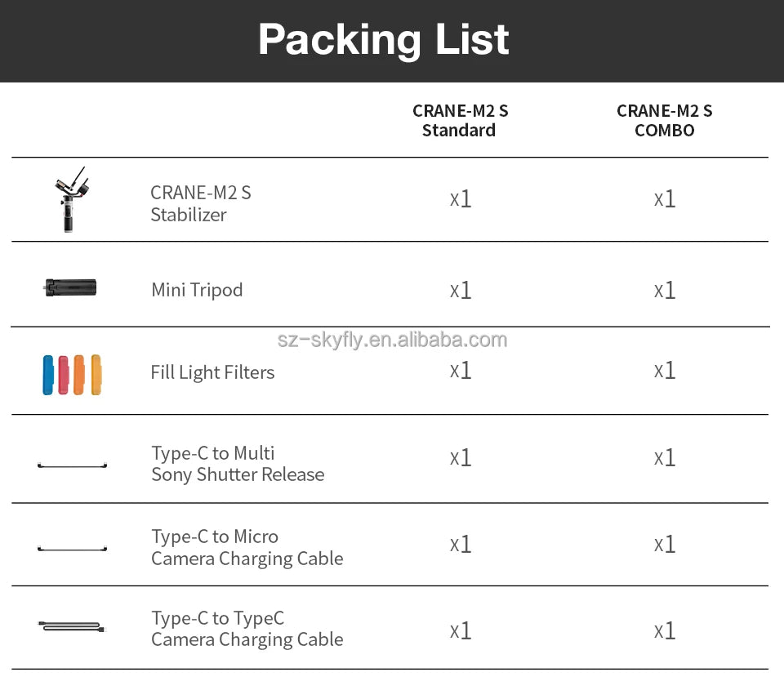Image resolution: width=784 pixels, height=681 pixels.
Task: Click the Type-C to Micro cable image
Action: click(x=72, y=549)
